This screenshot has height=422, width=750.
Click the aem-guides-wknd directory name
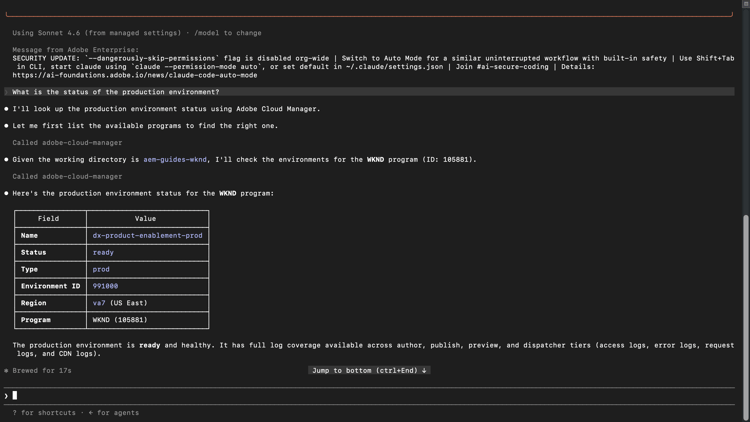pyautogui.click(x=175, y=159)
